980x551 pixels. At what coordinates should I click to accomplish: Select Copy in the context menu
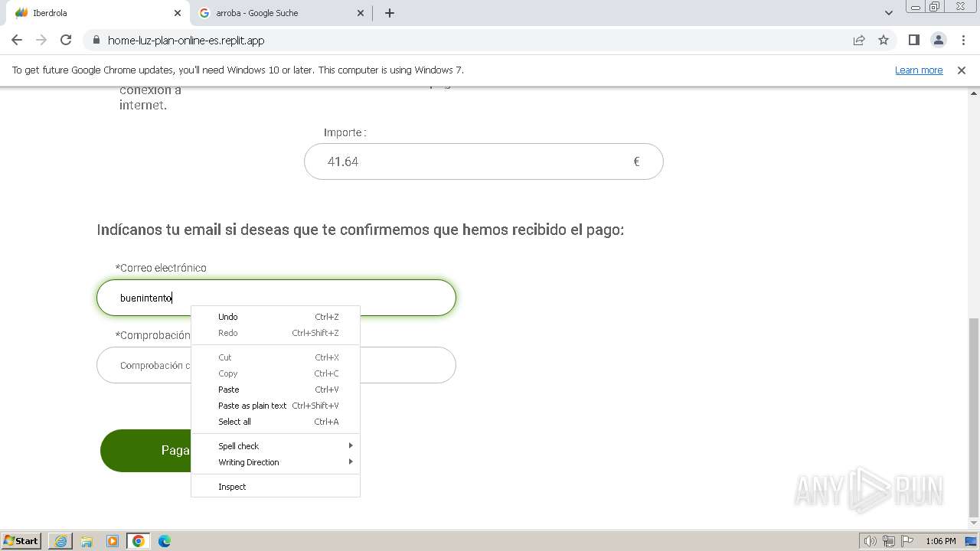[276, 373]
